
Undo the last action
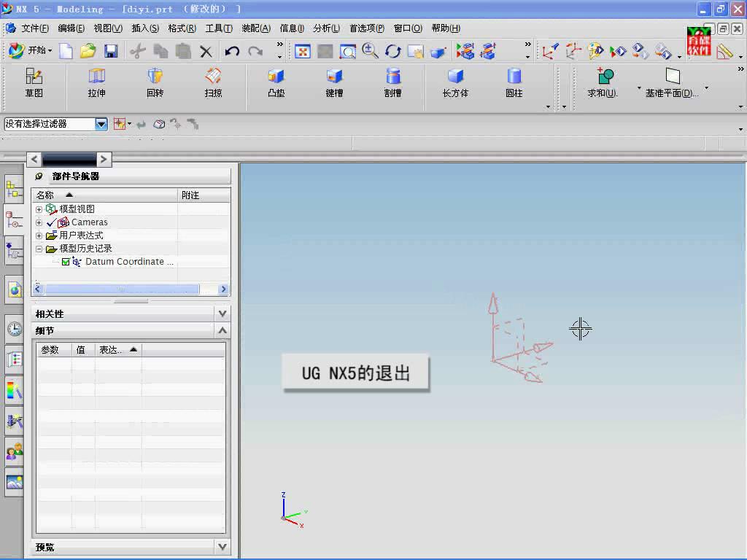click(x=232, y=51)
